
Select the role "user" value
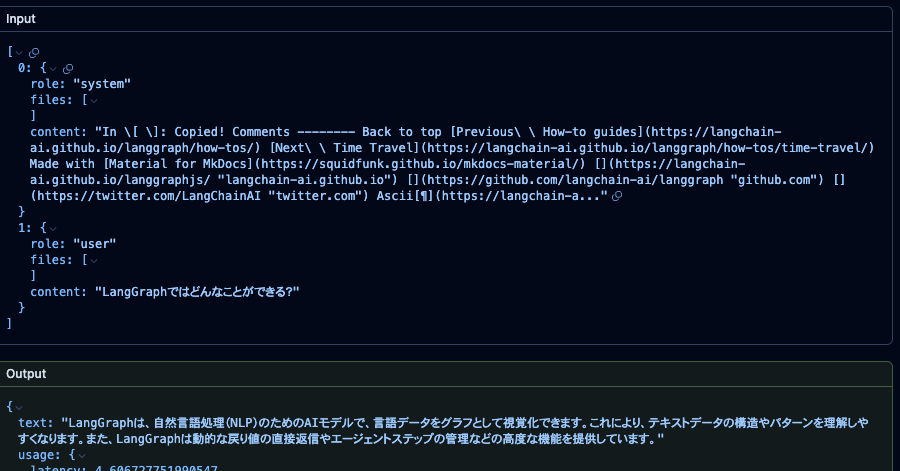pos(94,244)
